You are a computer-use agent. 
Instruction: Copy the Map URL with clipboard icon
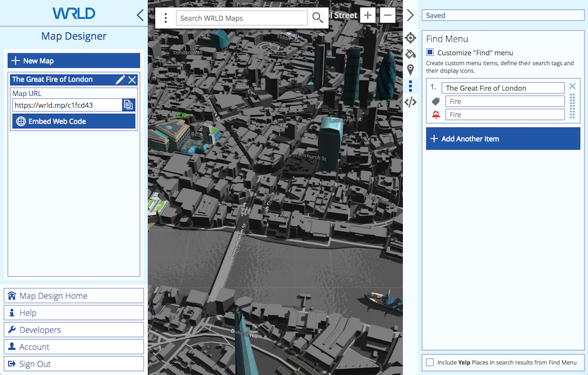128,105
